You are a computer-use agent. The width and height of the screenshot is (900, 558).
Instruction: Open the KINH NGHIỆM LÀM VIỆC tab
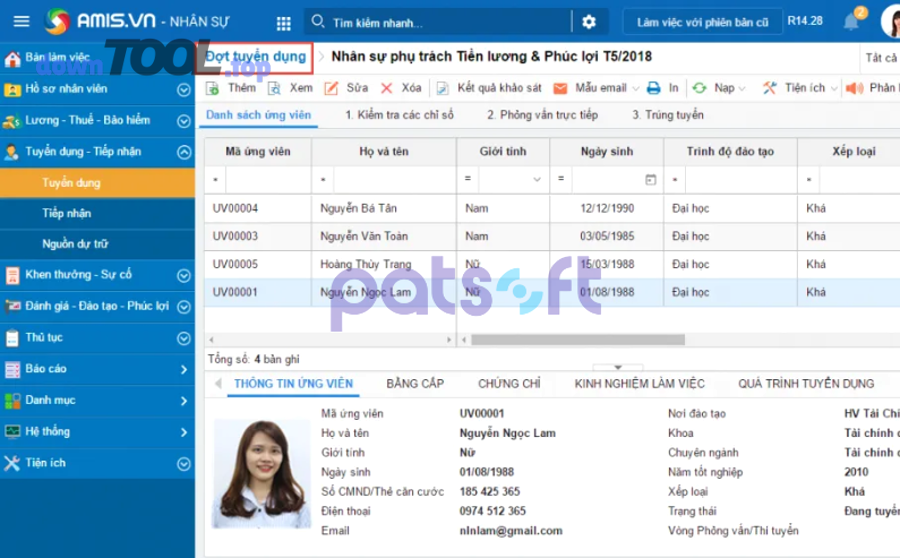coord(639,383)
